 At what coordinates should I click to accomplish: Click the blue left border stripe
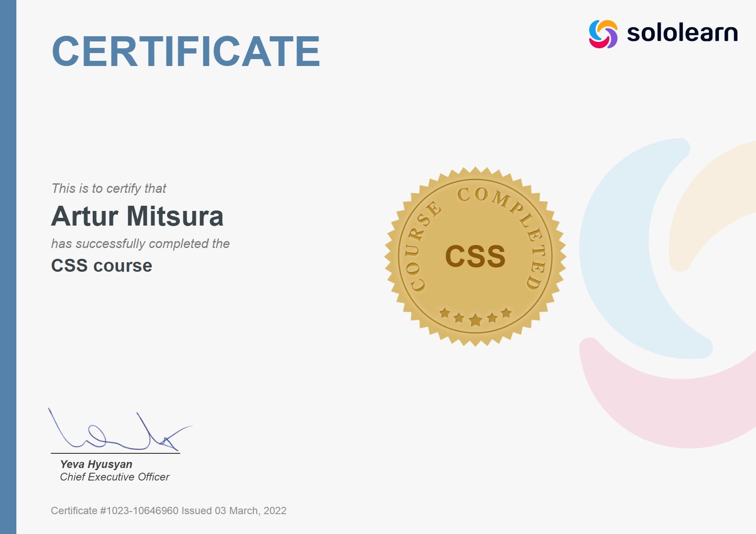click(9, 267)
